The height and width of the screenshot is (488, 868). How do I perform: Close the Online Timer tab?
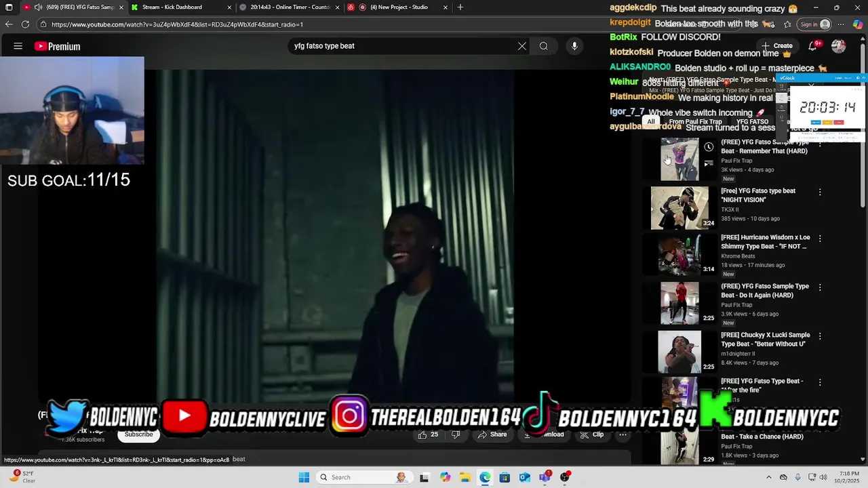click(x=337, y=7)
